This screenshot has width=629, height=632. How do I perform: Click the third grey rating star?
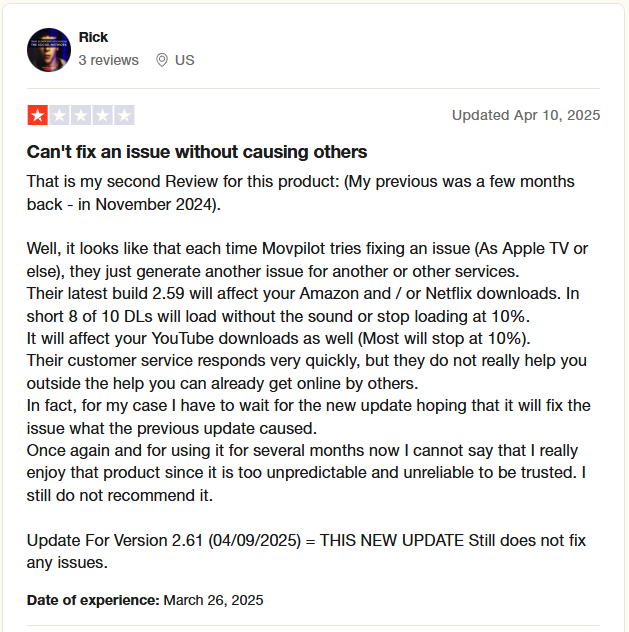(x=81, y=115)
